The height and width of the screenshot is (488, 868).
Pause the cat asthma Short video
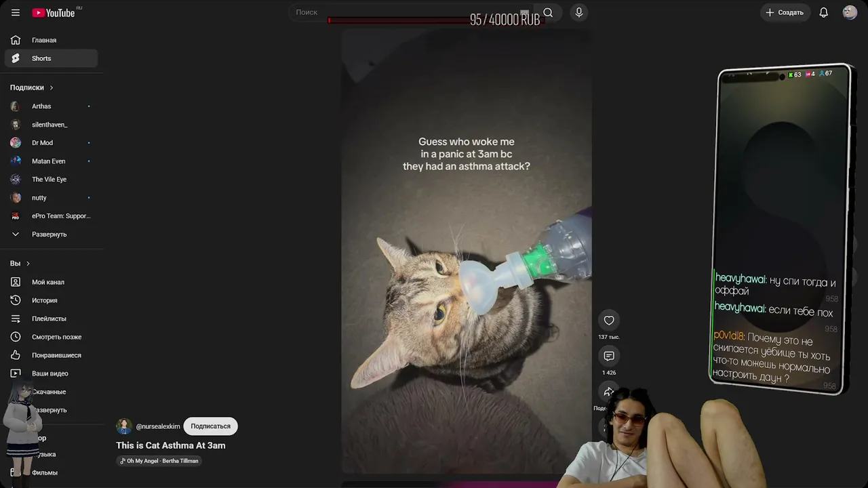tap(467, 251)
